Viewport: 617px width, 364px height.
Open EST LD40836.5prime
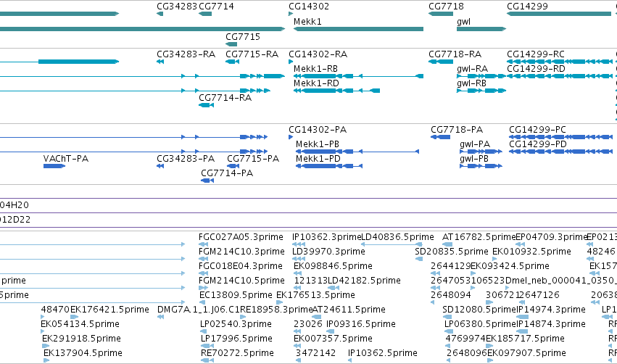point(397,237)
